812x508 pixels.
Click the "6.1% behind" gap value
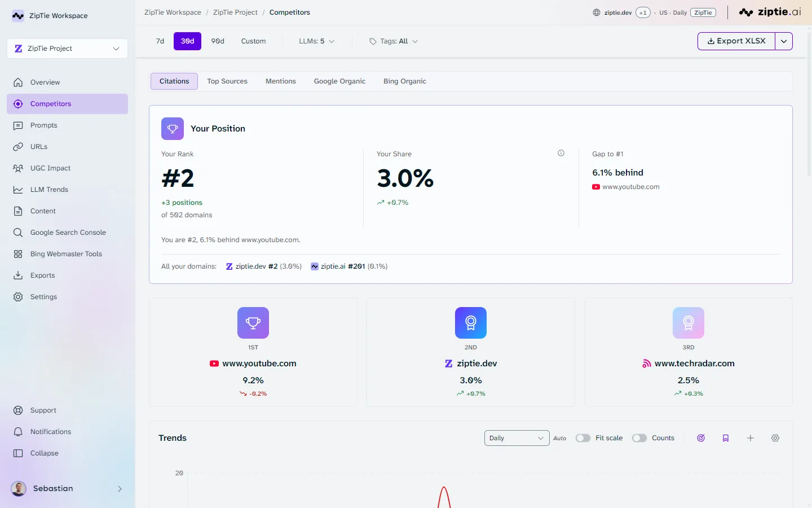pyautogui.click(x=617, y=173)
